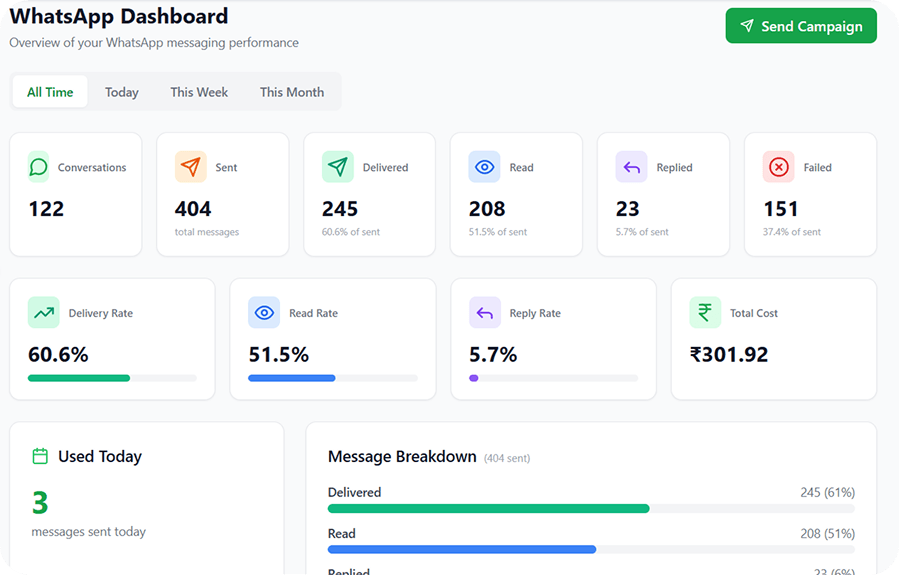Screen dimensions: 900x575
Task: Click the Failed card showing 151
Action: [x=810, y=195]
